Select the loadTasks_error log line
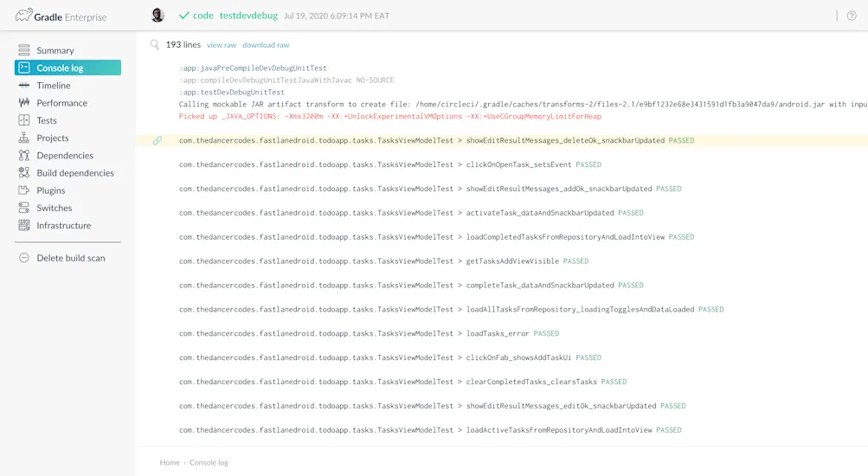Screen dimensions: 868x476 (x=369, y=333)
